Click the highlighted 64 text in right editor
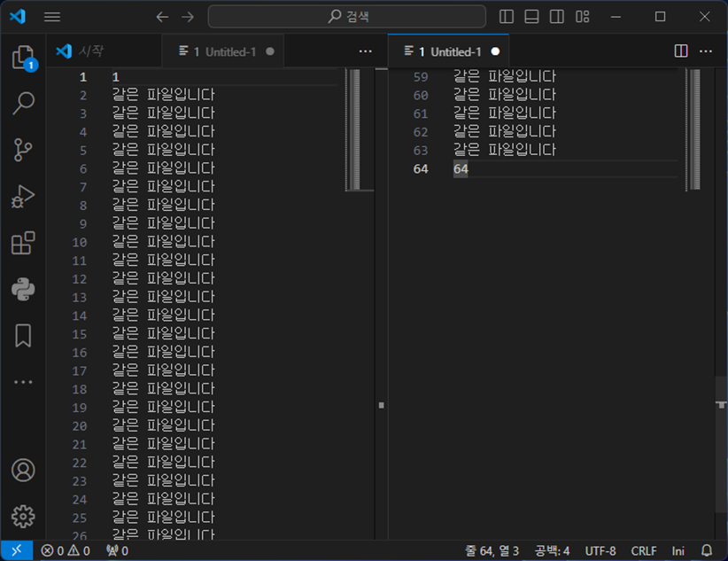The width and height of the screenshot is (728, 561). (461, 168)
